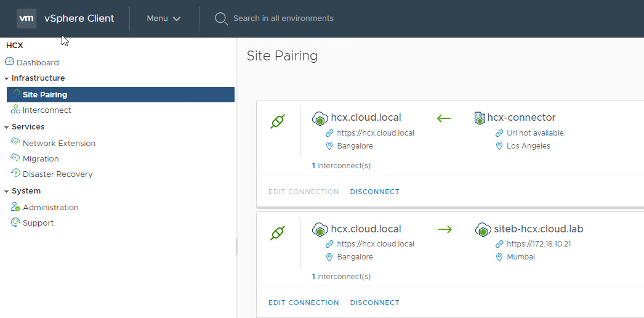
Task: Collapse the System section
Action: [x=6, y=192]
